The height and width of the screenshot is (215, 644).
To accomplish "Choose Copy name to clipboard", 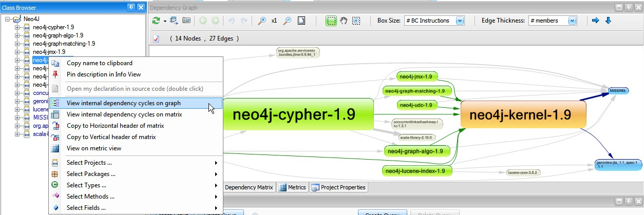I will click(x=136, y=63).
